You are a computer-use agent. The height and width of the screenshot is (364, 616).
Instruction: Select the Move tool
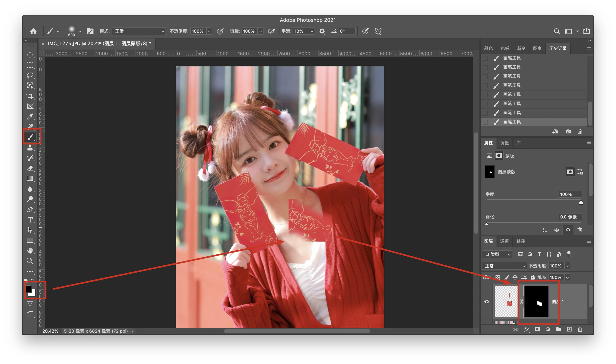pyautogui.click(x=30, y=55)
